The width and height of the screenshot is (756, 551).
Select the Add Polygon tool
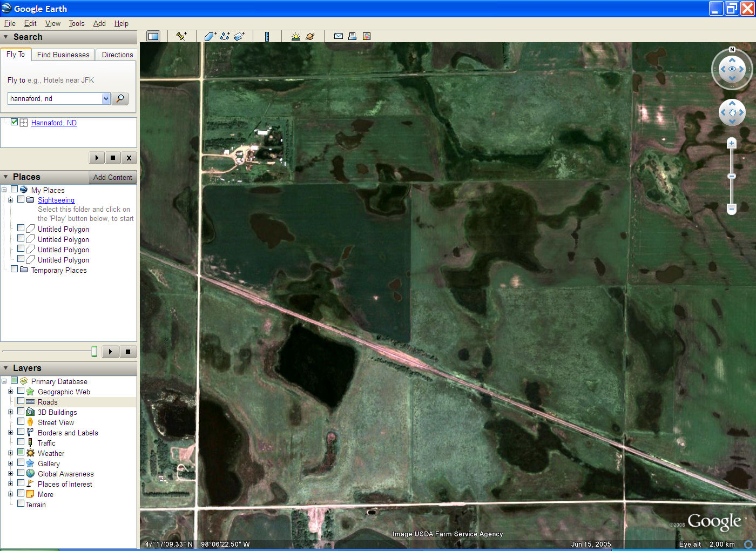click(x=210, y=36)
